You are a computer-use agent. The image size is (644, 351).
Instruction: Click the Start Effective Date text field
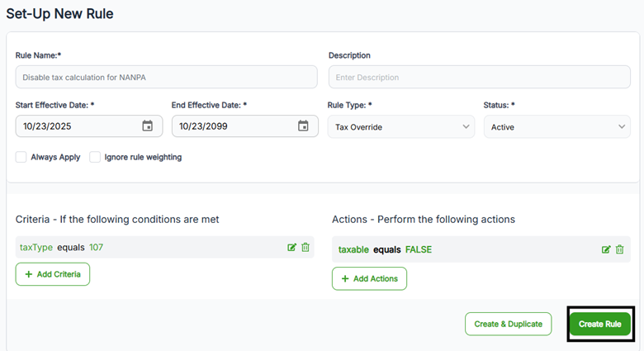click(74, 126)
